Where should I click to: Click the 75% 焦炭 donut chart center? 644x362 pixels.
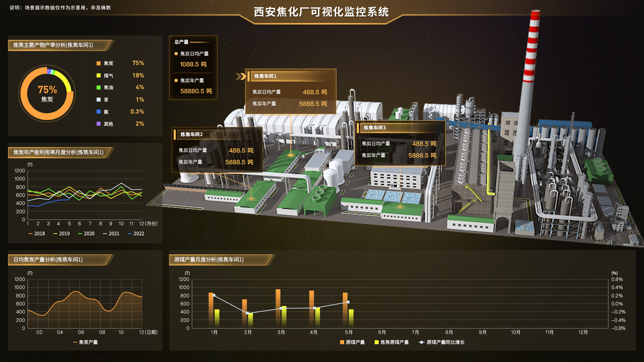(47, 94)
